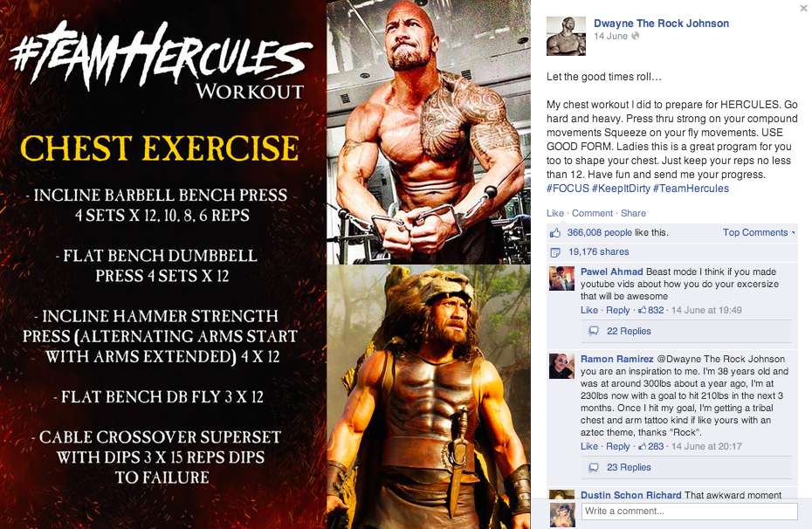This screenshot has width=812, height=529.
Task: Click the thumbs-up icon beside the like count
Action: (555, 233)
